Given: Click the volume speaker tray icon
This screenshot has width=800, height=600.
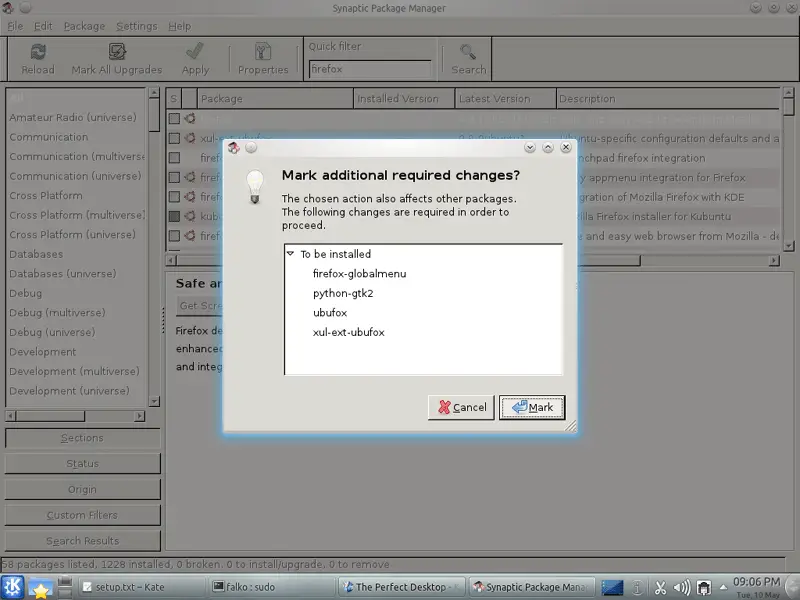Looking at the screenshot, I should [x=682, y=588].
